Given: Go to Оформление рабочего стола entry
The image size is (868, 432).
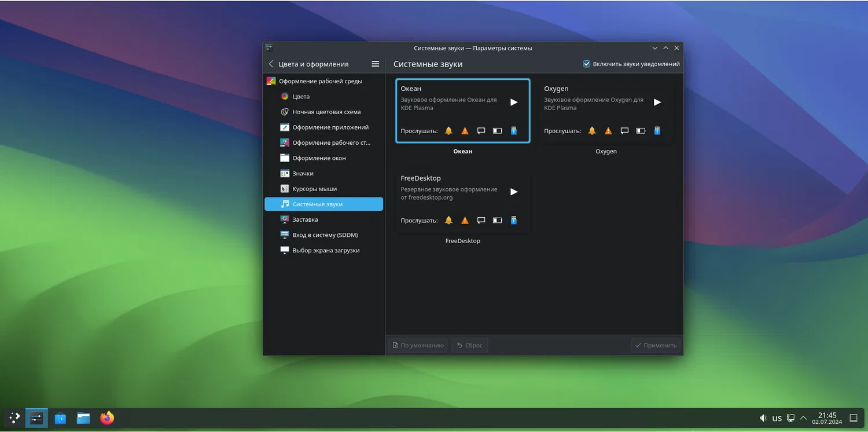Looking at the screenshot, I should pos(323,142).
